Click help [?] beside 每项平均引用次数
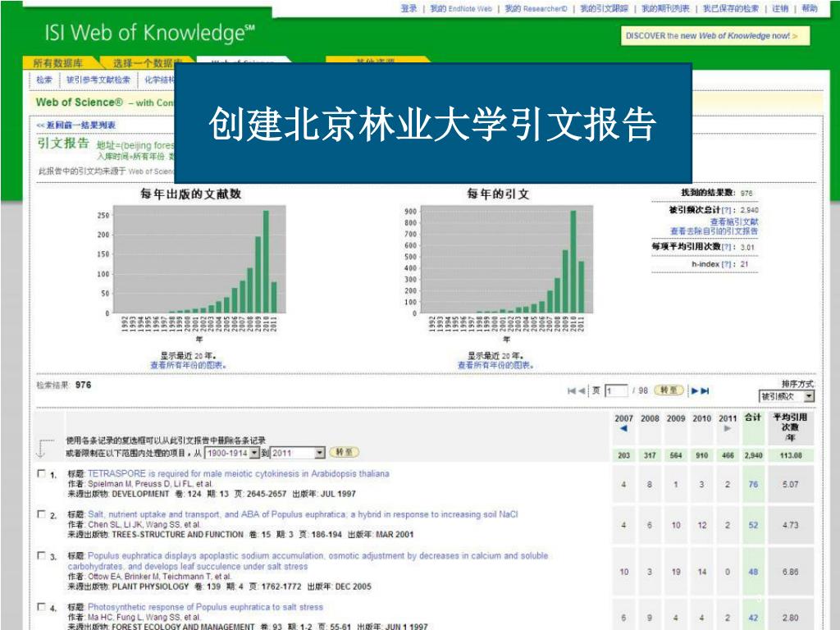Screen dimensions: 840x630 [x=727, y=247]
